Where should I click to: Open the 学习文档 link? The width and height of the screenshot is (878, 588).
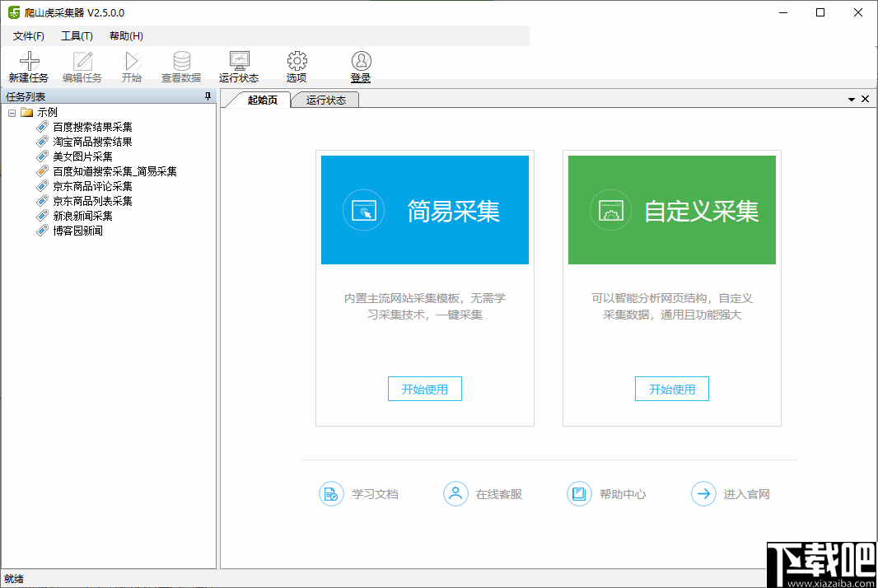[x=375, y=494]
